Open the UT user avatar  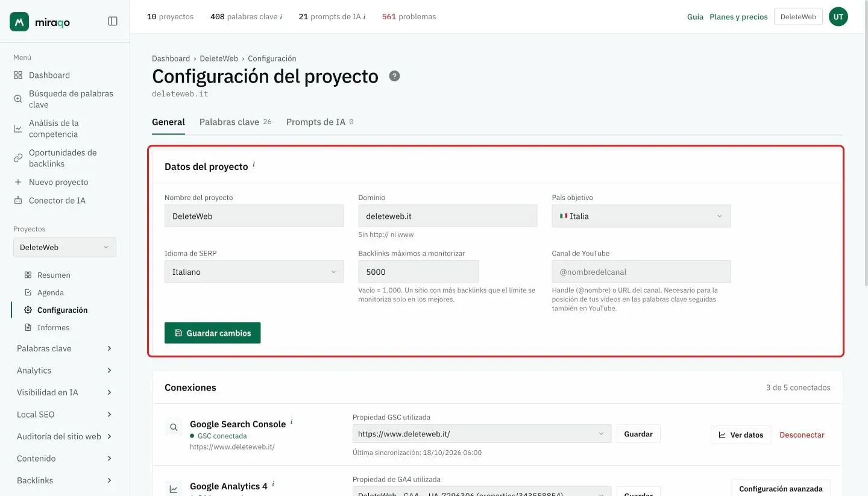838,17
